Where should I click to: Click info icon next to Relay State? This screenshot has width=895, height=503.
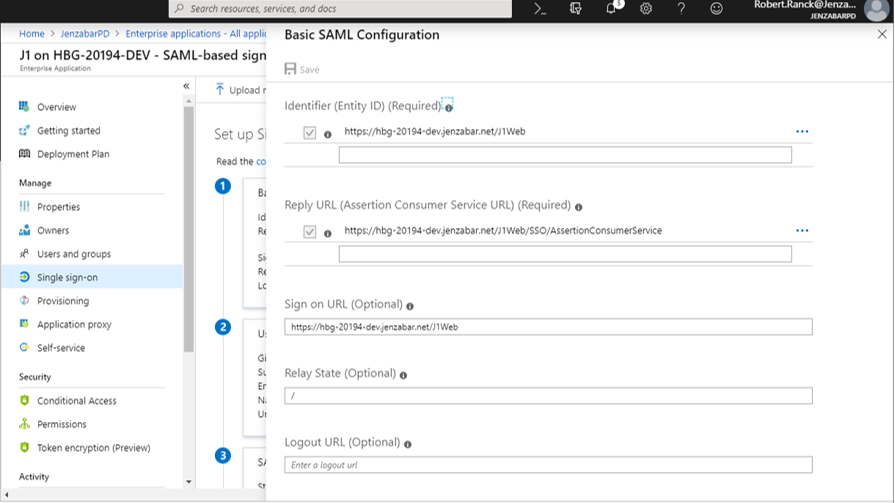click(404, 375)
